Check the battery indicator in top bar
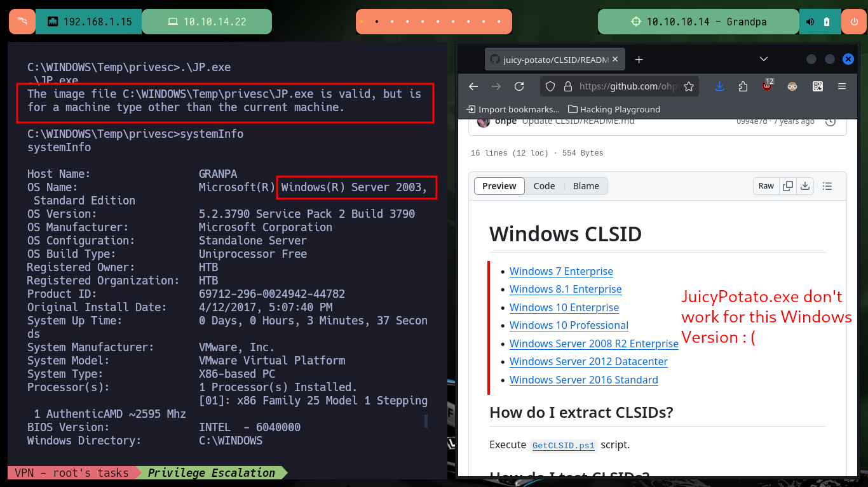The height and width of the screenshot is (487, 868). coord(827,22)
